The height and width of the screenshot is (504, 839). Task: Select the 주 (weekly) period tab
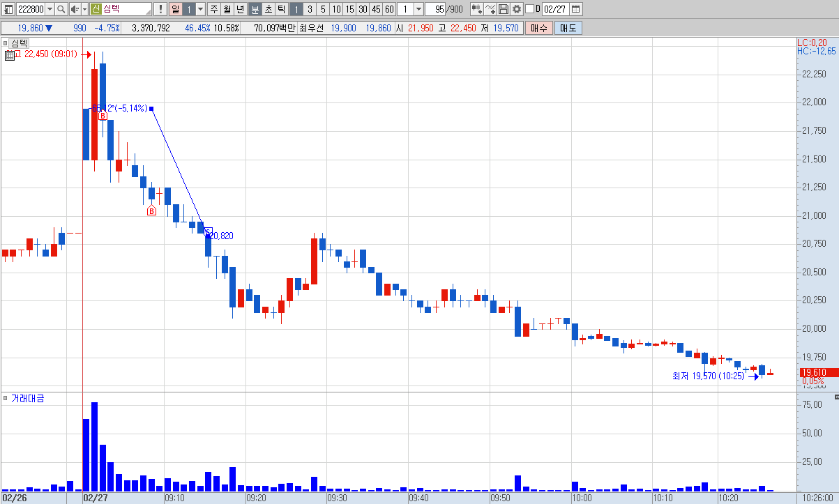(215, 9)
